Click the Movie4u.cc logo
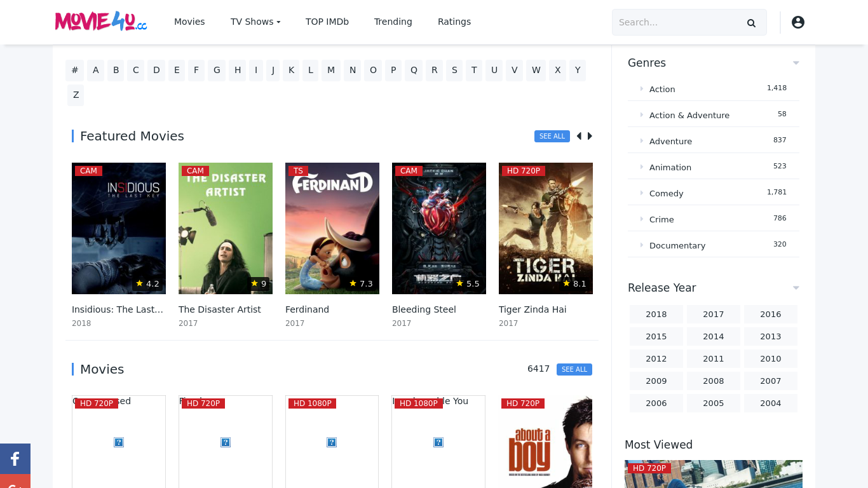 click(101, 22)
